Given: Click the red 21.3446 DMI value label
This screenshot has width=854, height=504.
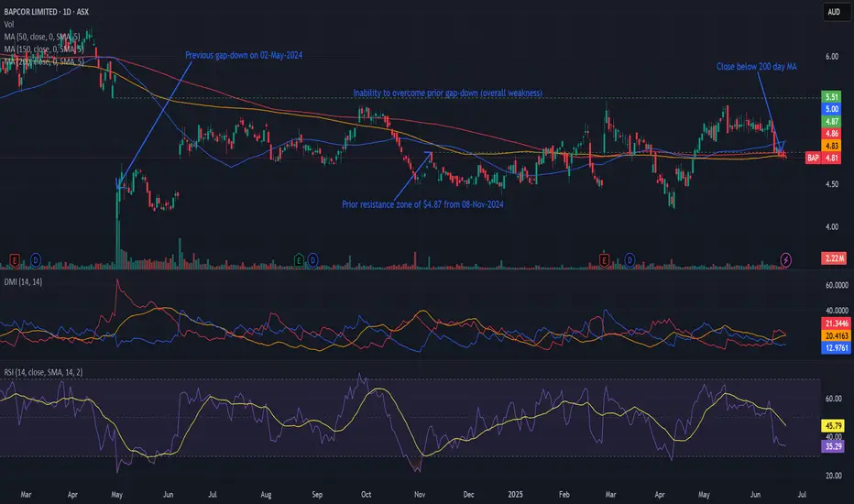Looking at the screenshot, I should 836,323.
